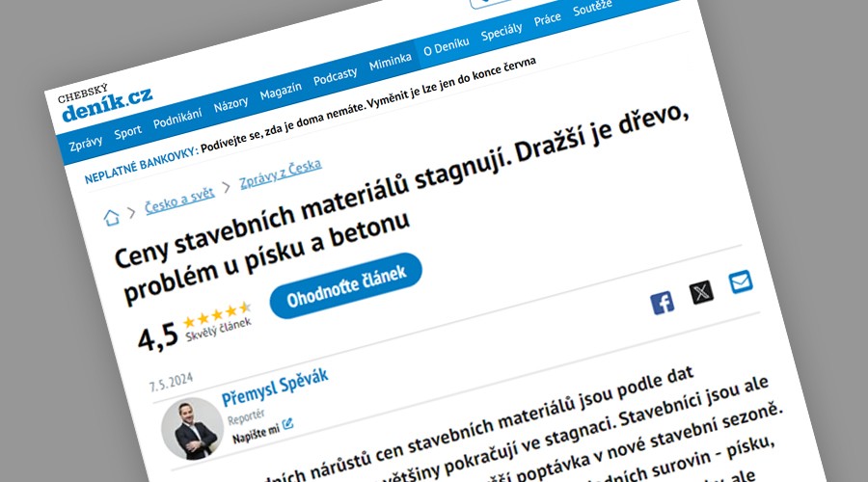Click the author's portrait thumbnail

tap(192, 429)
